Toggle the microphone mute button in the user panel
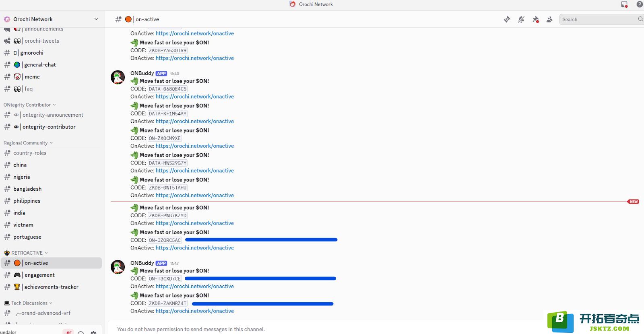The image size is (644, 334). (68, 332)
